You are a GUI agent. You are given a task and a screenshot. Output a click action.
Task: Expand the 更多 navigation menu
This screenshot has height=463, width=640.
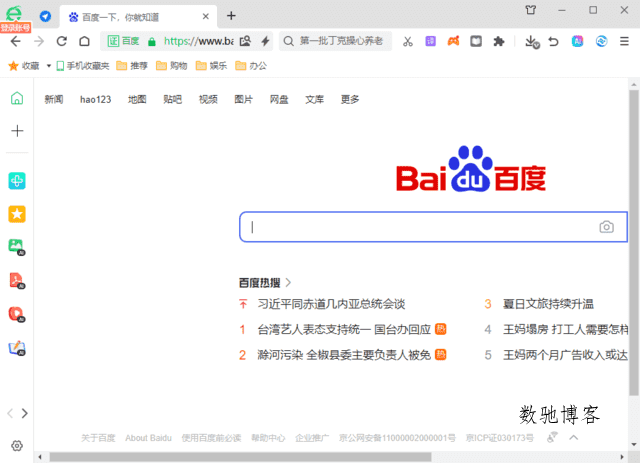pos(350,99)
